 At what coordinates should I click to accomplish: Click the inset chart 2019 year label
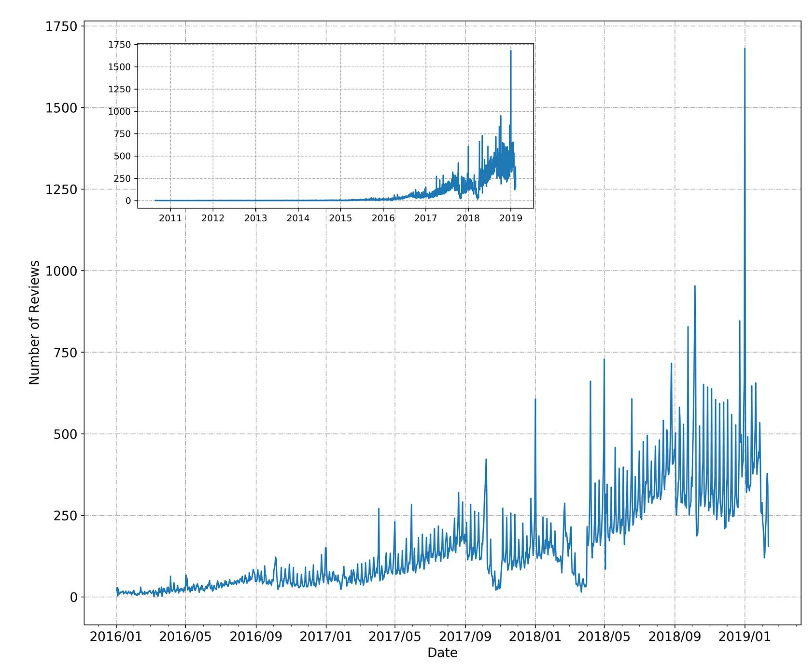[511, 218]
